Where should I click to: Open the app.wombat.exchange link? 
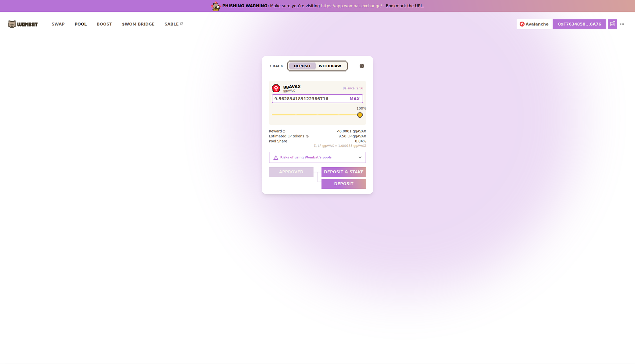click(x=351, y=6)
